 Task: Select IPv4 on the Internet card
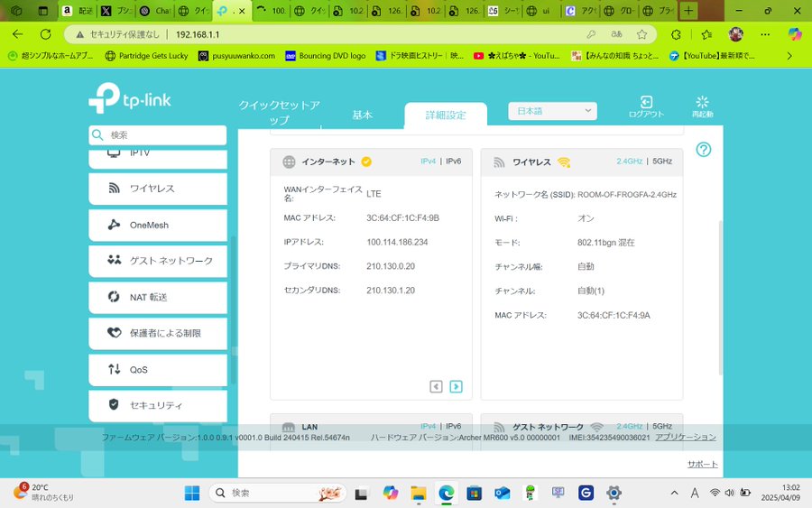pos(429,162)
